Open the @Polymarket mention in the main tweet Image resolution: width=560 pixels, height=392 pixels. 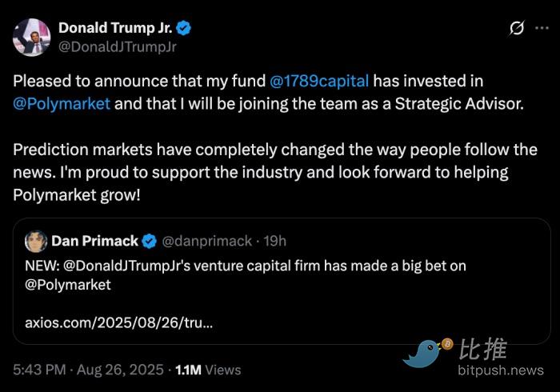point(62,105)
